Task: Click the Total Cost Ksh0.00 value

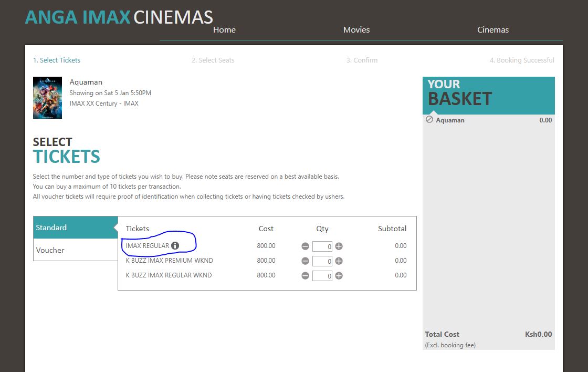Action: tap(539, 334)
